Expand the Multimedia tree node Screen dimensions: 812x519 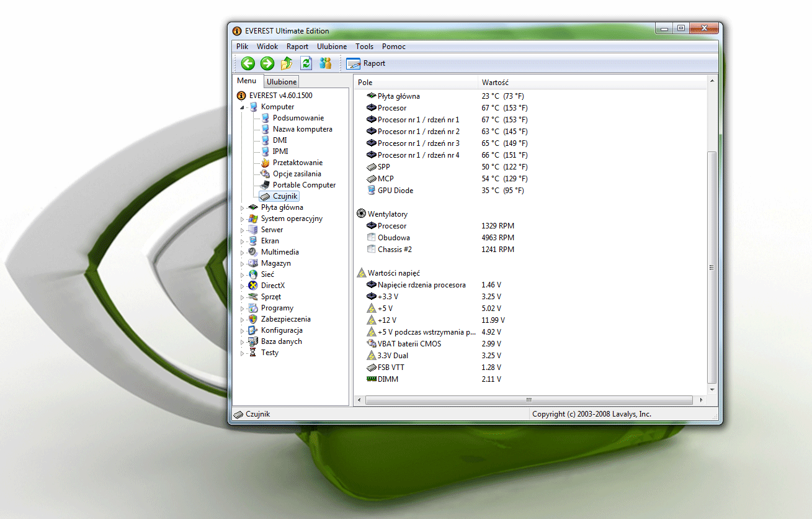pos(243,253)
